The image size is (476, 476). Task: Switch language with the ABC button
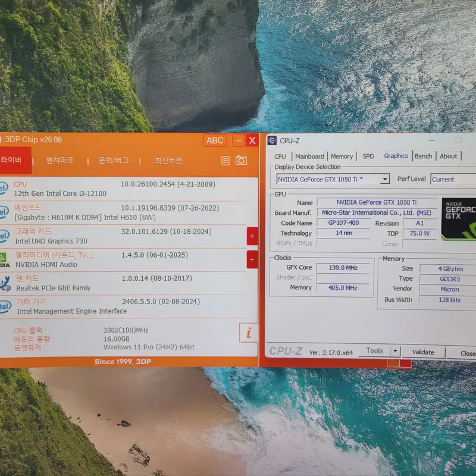click(x=215, y=140)
